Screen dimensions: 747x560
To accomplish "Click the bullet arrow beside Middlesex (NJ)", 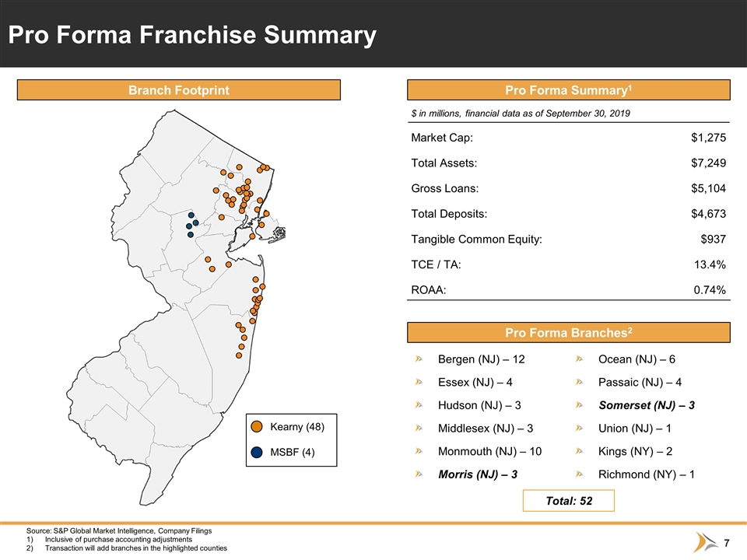I will [419, 428].
